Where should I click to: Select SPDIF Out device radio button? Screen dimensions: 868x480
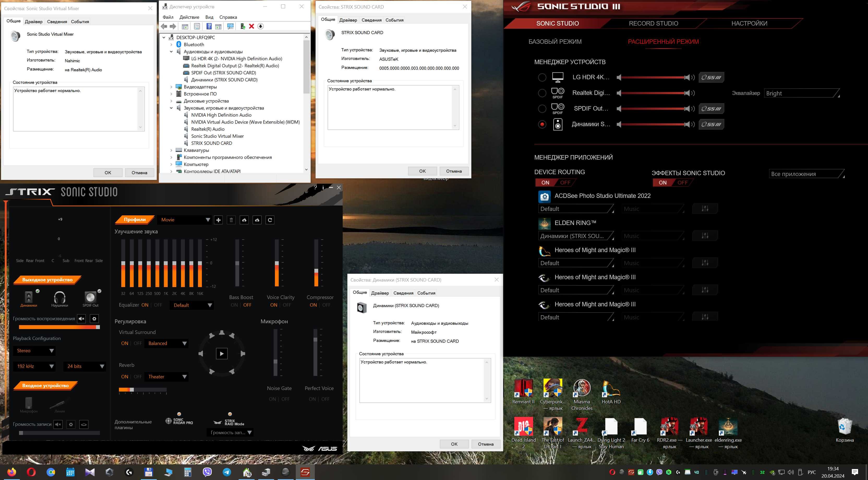click(542, 109)
